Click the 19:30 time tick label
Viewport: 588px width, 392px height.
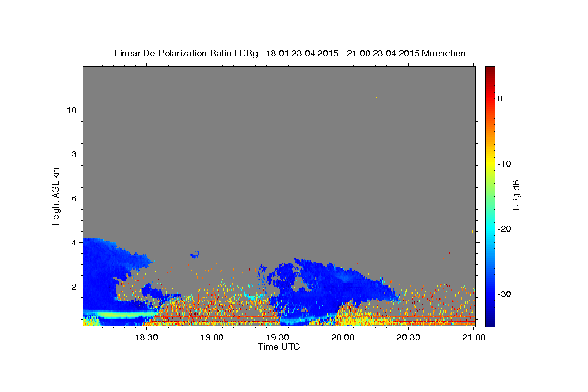277,337
